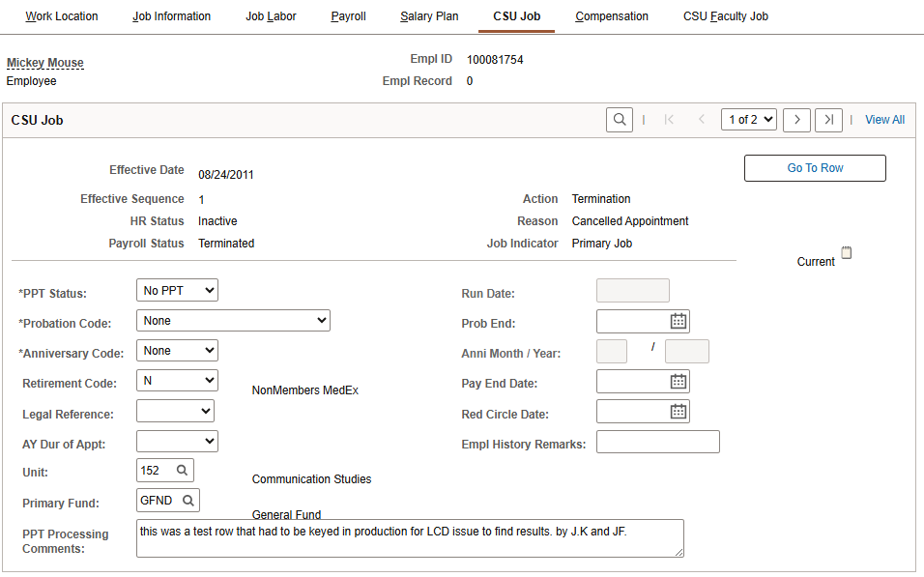Click Primary Fund lookup magnifier icon

188,501
